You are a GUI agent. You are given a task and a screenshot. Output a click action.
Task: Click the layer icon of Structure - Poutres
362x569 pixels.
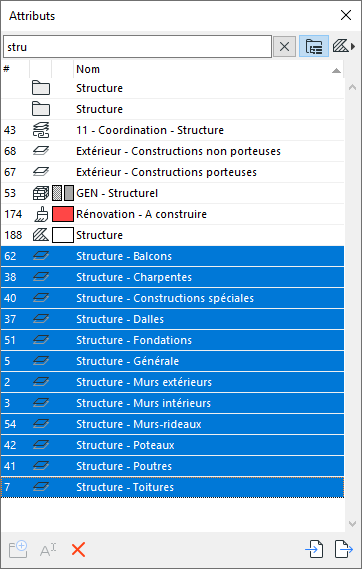[x=41, y=466]
